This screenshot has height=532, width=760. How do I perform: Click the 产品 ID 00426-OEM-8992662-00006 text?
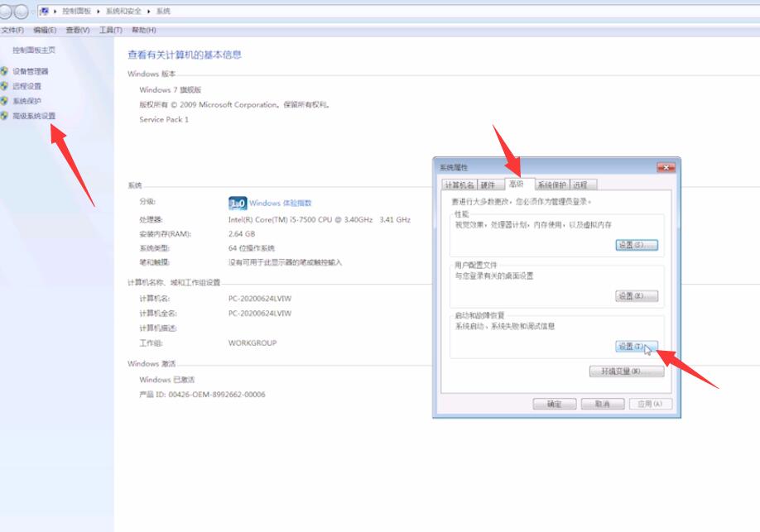(x=202, y=395)
